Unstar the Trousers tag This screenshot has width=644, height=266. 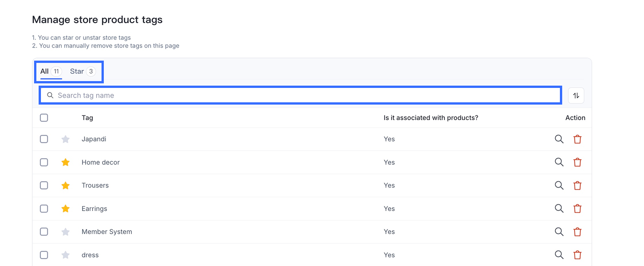pyautogui.click(x=66, y=186)
